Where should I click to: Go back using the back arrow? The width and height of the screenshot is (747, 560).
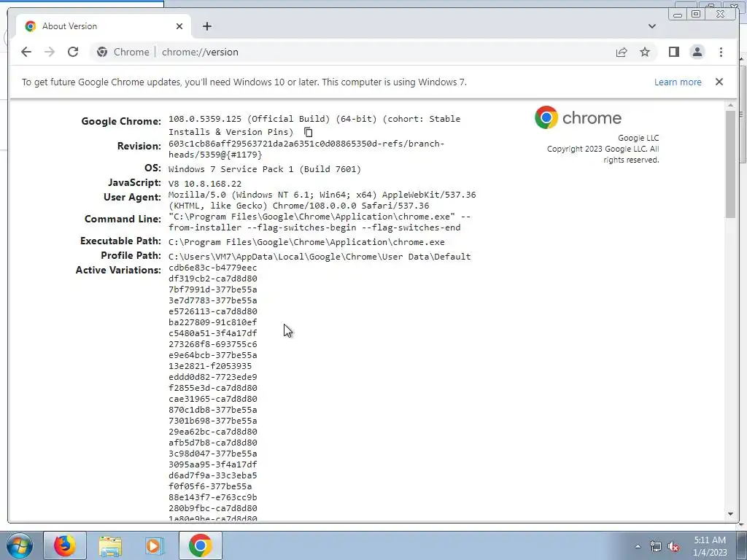(x=26, y=52)
